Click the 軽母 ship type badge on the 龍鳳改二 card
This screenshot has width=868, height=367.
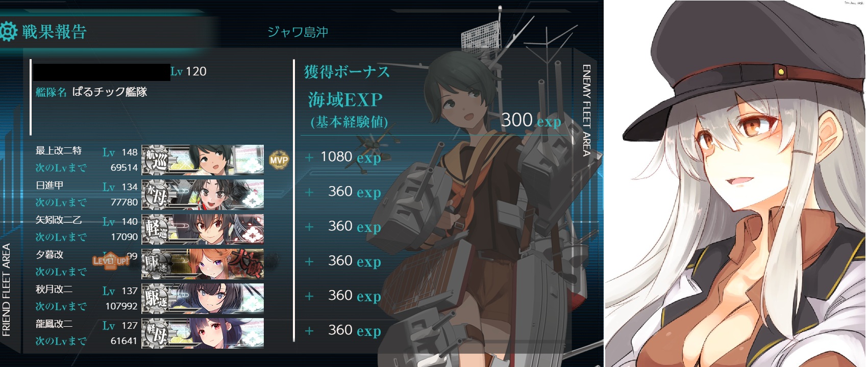tap(156, 333)
